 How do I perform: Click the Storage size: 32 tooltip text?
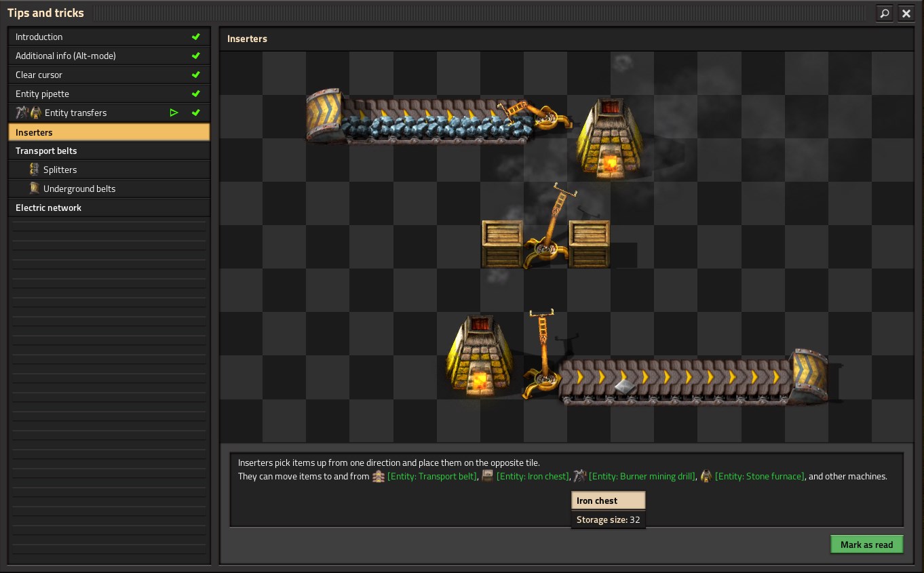609,520
